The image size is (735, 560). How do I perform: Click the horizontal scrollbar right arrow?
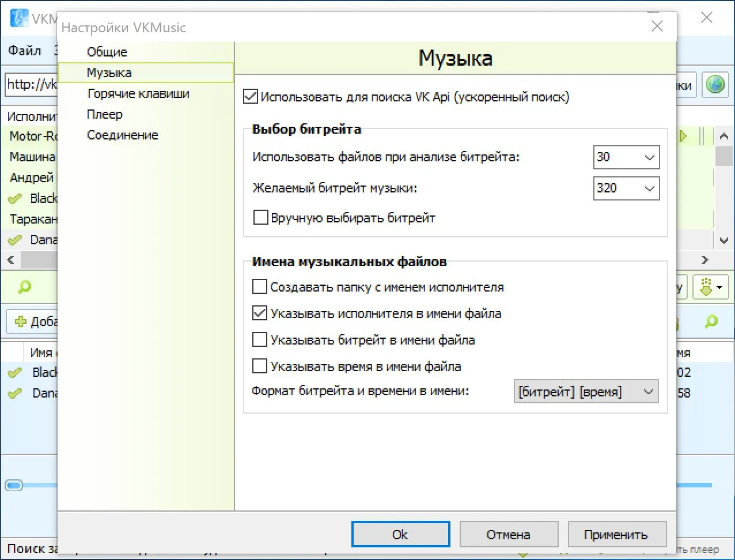click(x=704, y=260)
